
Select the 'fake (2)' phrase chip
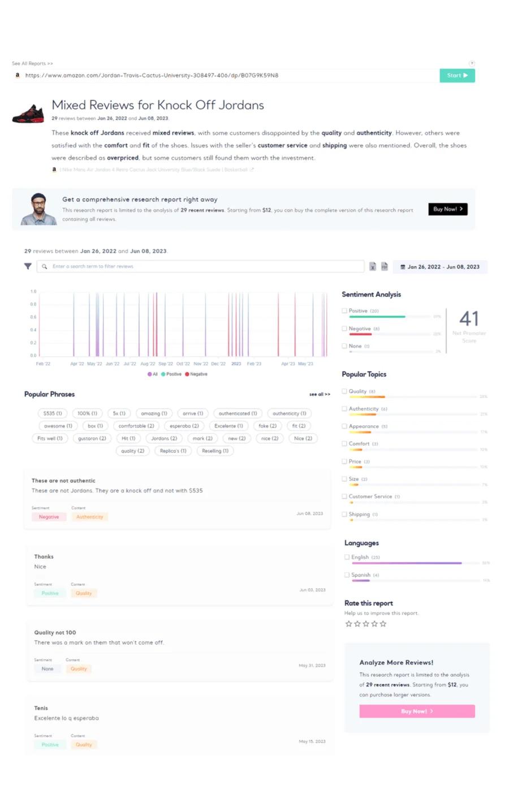tap(268, 426)
